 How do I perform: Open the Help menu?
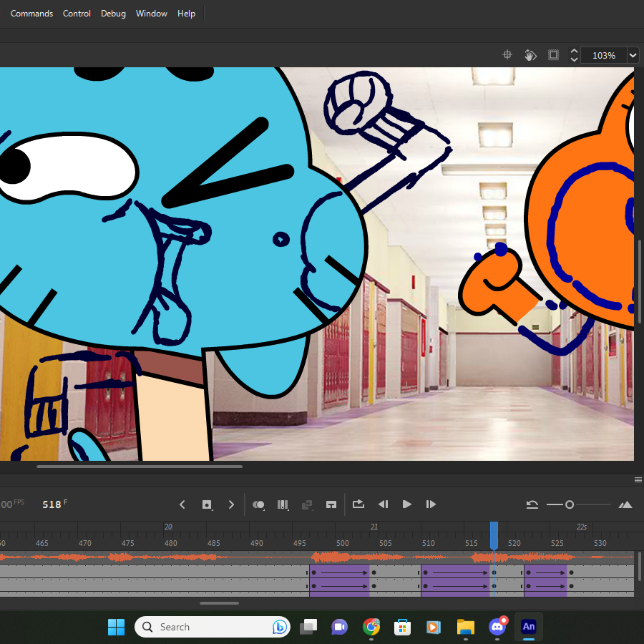pyautogui.click(x=186, y=14)
